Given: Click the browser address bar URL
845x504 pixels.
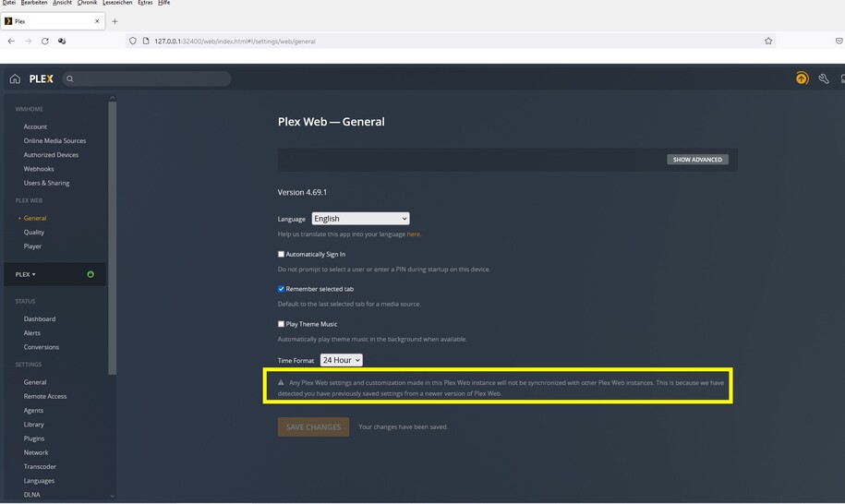Looking at the screenshot, I should (235, 41).
